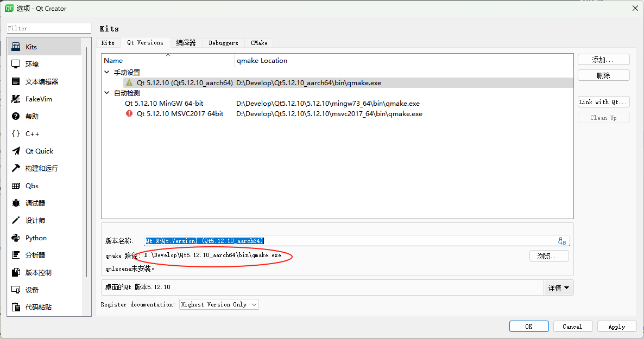Screen dimensions: 644x339
Task: Collapse the 手动设置 tree group
Action: (x=107, y=72)
